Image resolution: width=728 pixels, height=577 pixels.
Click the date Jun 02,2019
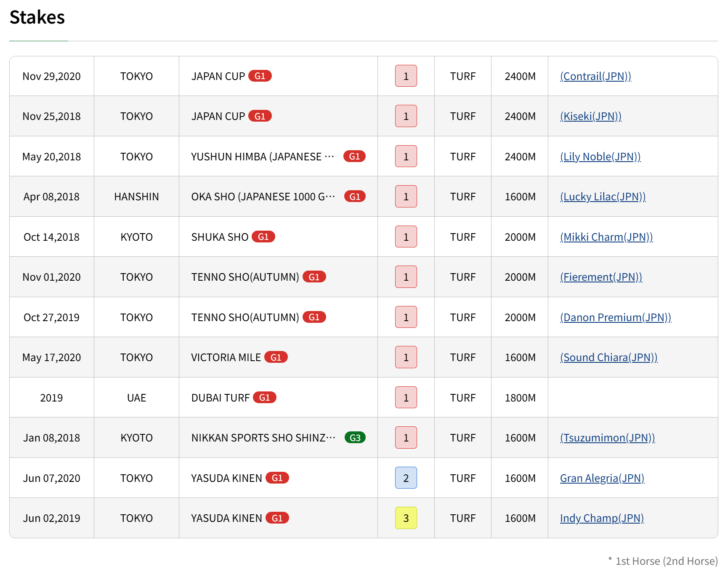pos(51,518)
